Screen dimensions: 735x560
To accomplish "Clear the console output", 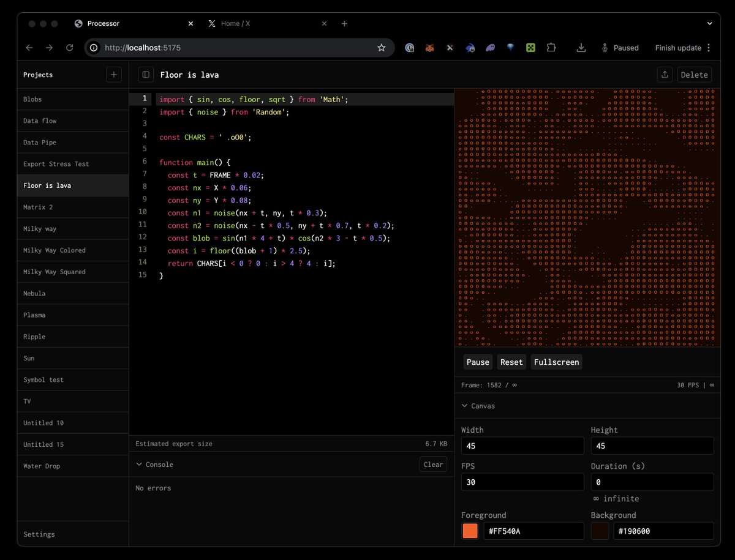I will [433, 465].
